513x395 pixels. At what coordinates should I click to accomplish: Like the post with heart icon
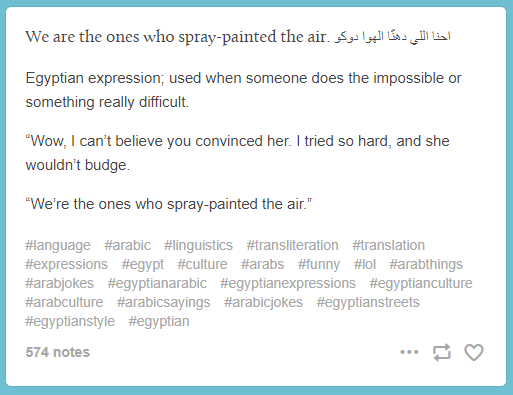(x=474, y=352)
